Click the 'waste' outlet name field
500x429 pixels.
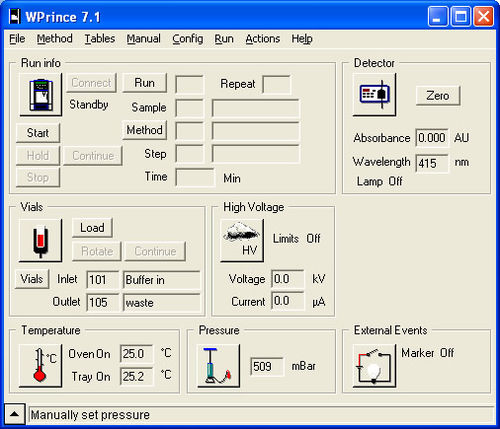tap(162, 302)
